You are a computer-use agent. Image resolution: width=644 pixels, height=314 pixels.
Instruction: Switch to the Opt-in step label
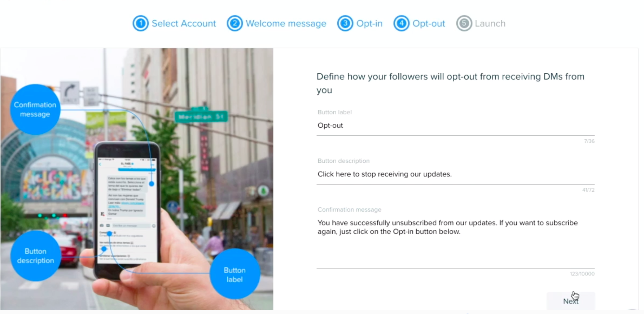click(369, 23)
